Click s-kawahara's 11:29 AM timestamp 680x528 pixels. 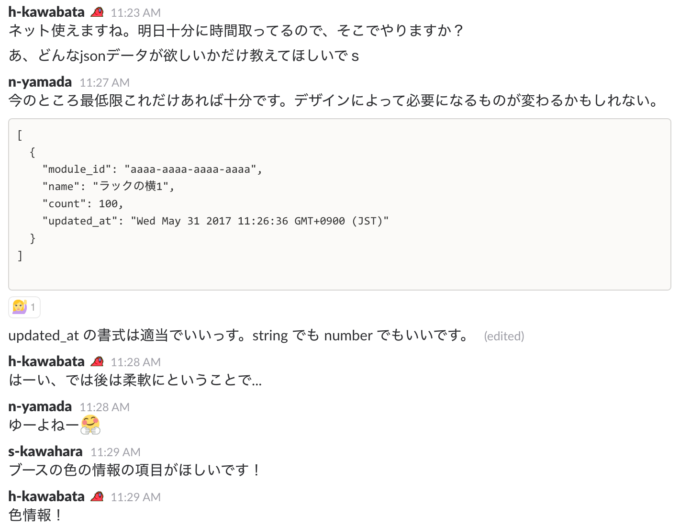115,452
